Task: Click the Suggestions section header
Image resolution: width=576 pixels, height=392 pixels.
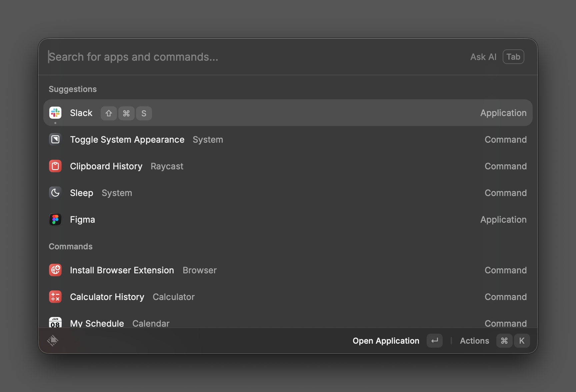Action: 73,89
